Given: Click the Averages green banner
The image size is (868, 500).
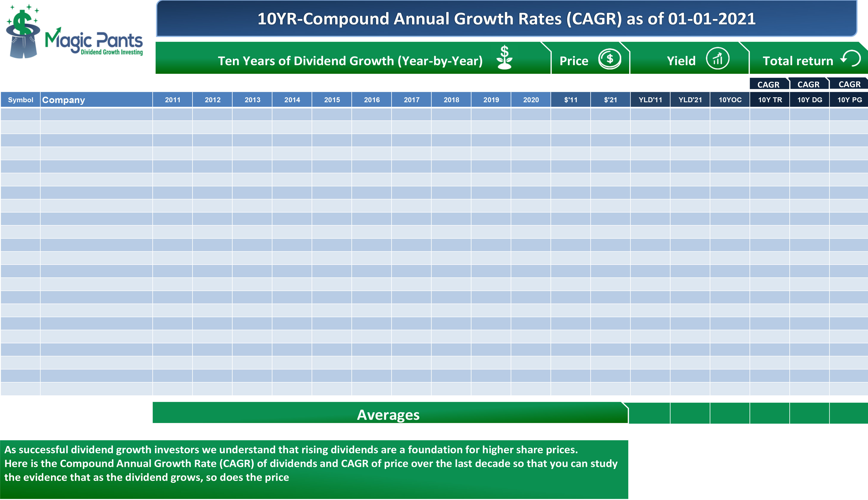Looking at the screenshot, I should [388, 415].
